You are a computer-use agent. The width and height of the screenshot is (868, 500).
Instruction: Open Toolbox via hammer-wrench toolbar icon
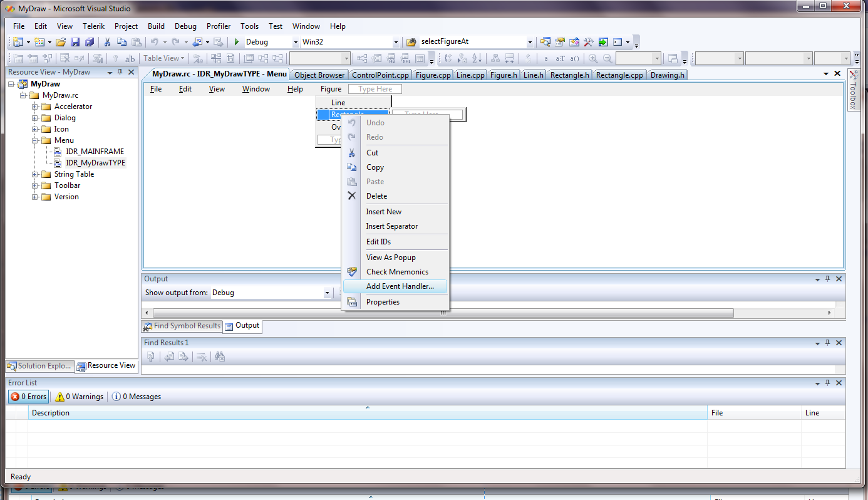[589, 42]
